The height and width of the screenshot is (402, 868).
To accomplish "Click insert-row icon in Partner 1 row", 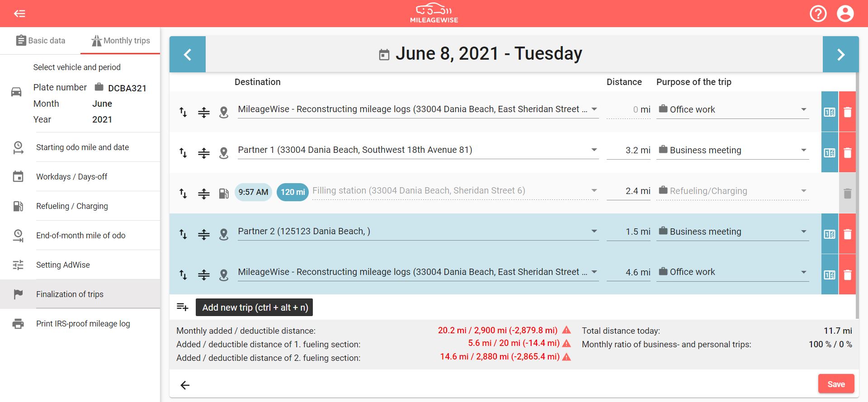I will pos(204,153).
